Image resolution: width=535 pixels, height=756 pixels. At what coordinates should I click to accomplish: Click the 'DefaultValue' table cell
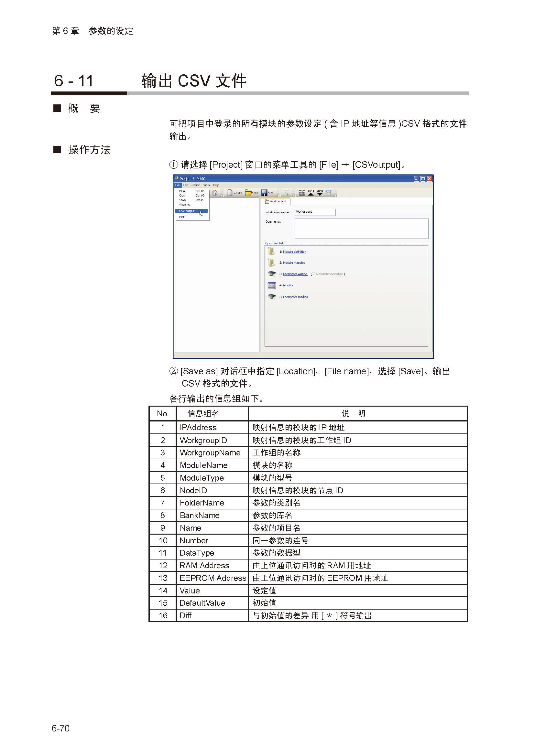[x=212, y=603]
